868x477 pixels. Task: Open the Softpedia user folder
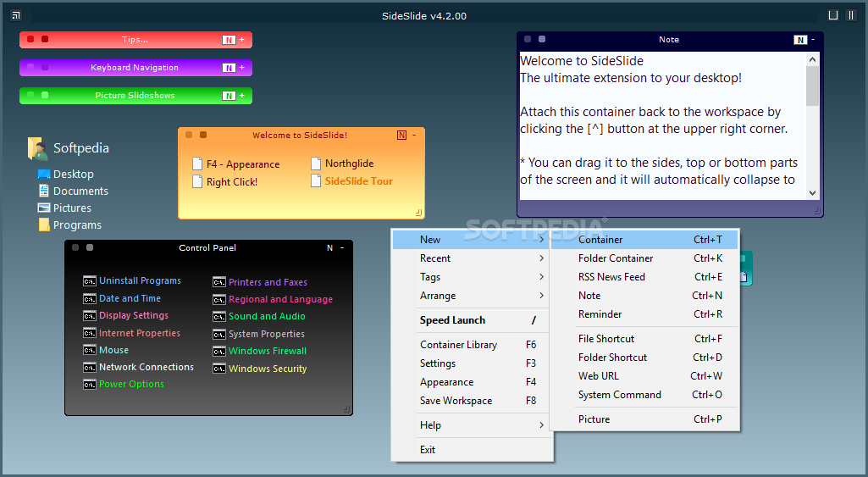click(68, 148)
